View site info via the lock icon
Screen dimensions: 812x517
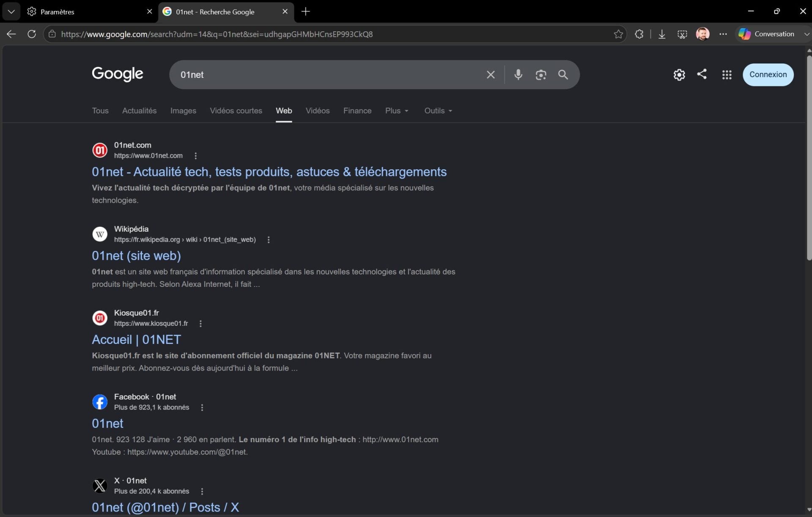tap(52, 34)
